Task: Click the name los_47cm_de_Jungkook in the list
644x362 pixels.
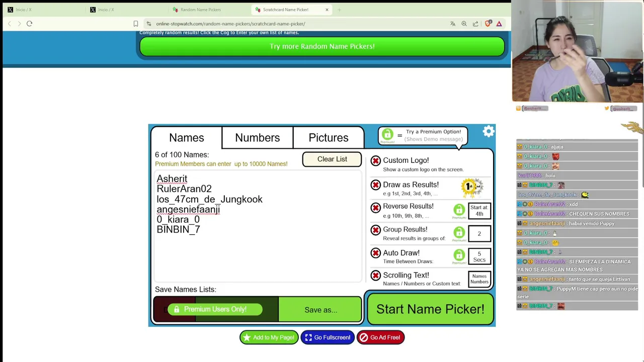Action: pyautogui.click(x=209, y=200)
